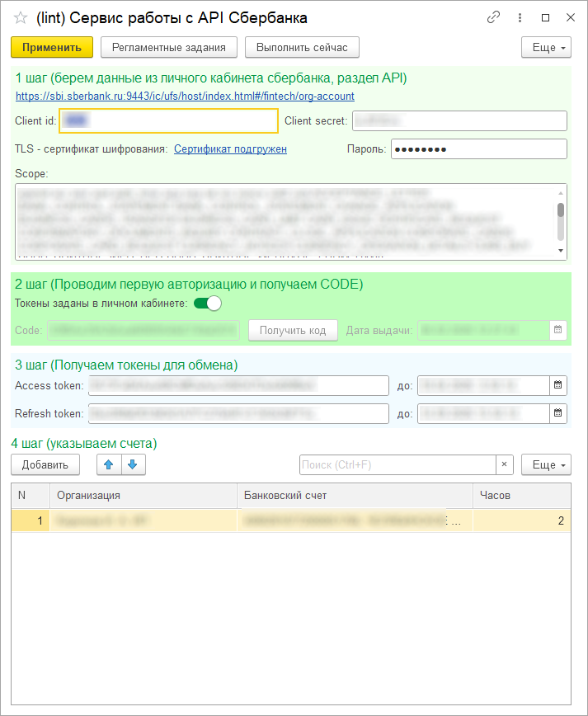The image size is (588, 716).
Task: Clear search with the × button
Action: 505,464
